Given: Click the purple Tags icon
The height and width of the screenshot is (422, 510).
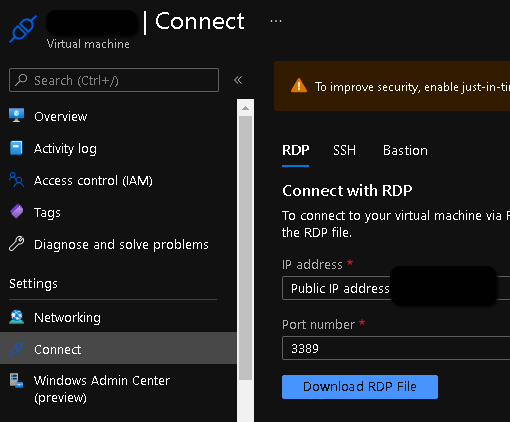Looking at the screenshot, I should tap(17, 211).
